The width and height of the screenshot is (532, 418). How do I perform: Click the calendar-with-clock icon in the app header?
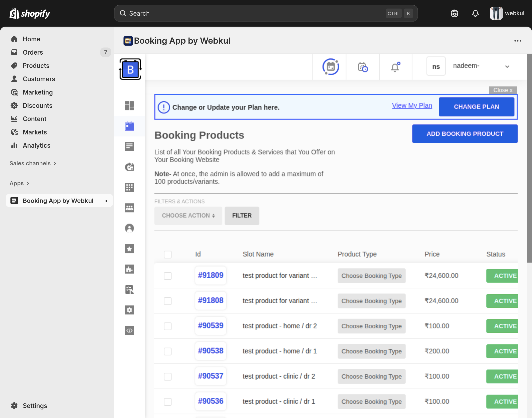362,66
